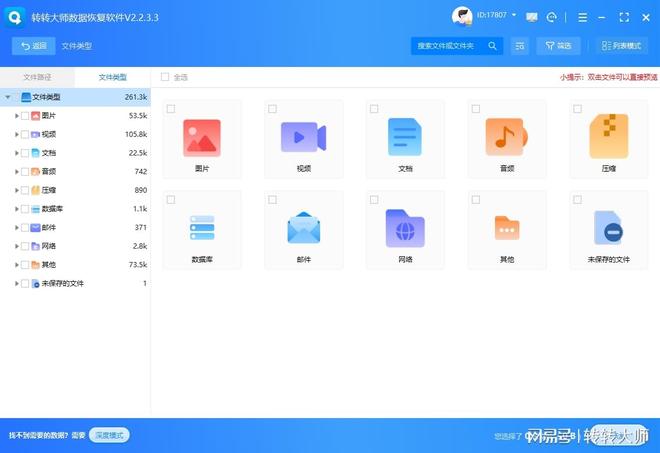Open the 数据库 category card icon

pos(202,228)
